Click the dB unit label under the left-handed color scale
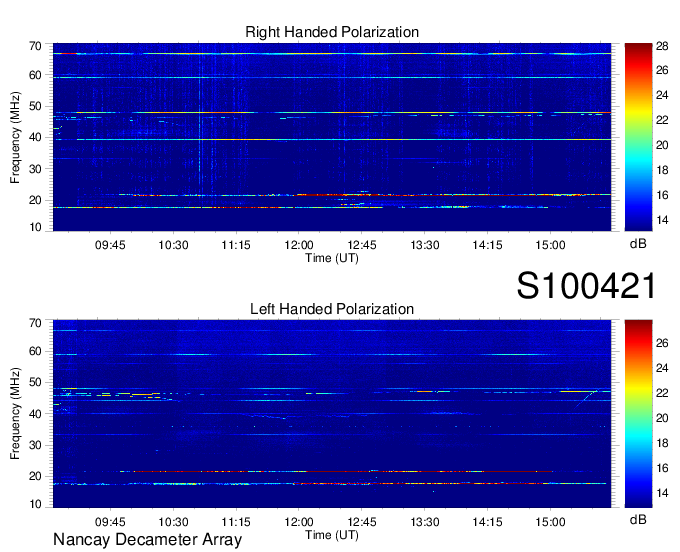This screenshot has width=680, height=552. pyautogui.click(x=638, y=519)
